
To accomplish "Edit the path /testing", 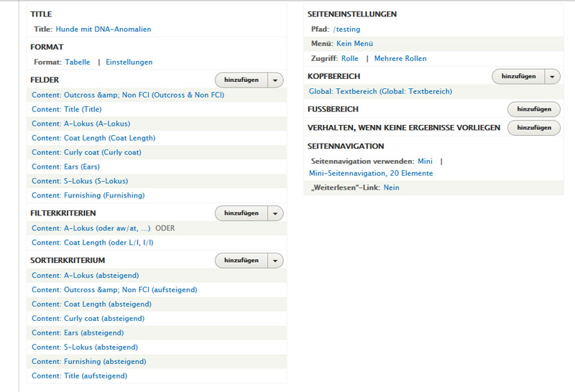I will [x=346, y=29].
